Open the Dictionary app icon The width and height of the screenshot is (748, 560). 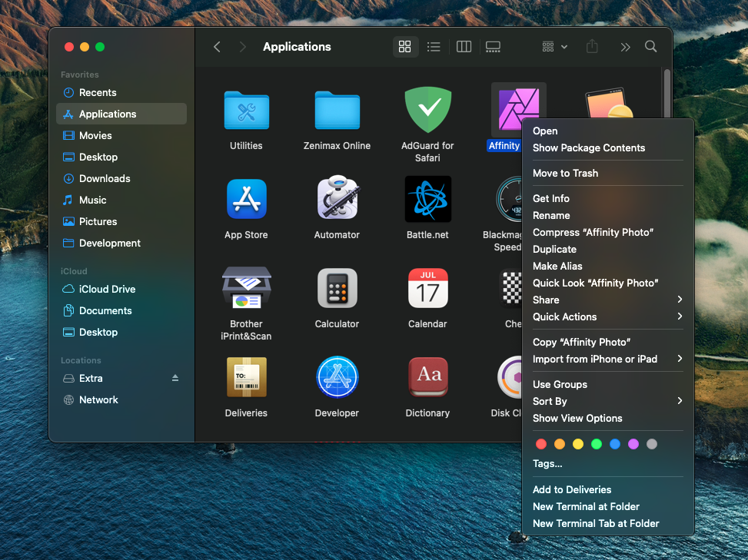click(x=427, y=378)
